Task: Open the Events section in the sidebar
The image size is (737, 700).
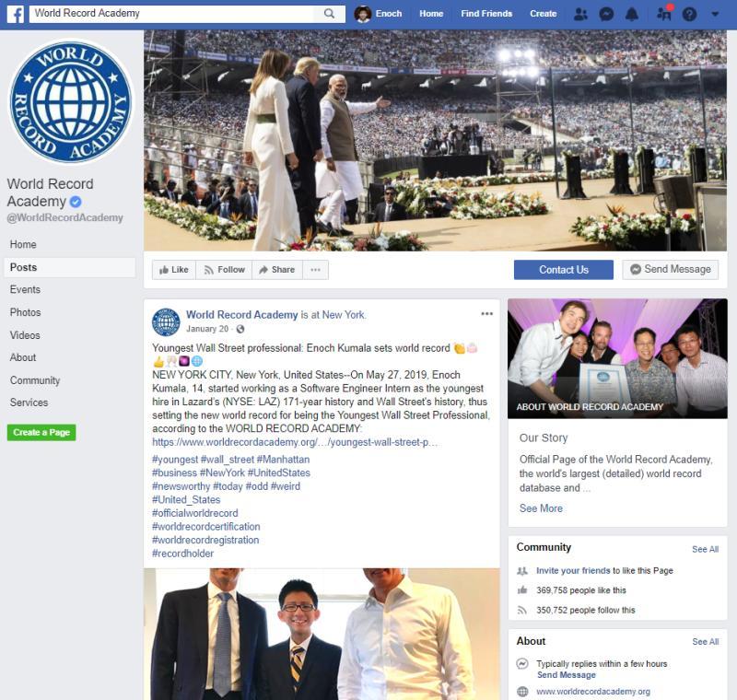Action: tap(25, 289)
